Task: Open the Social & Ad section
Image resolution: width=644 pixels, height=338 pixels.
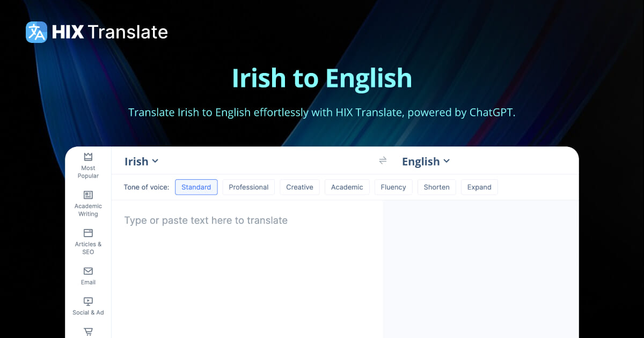Action: [87, 305]
